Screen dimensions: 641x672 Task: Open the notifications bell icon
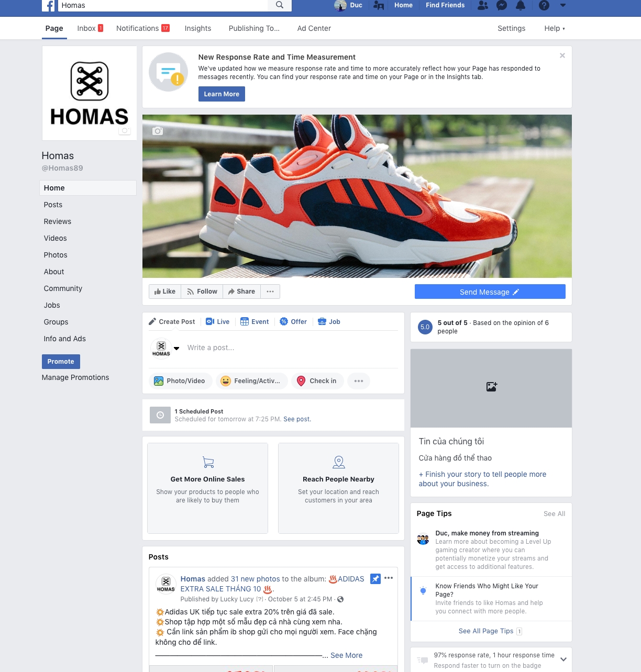click(x=521, y=5)
